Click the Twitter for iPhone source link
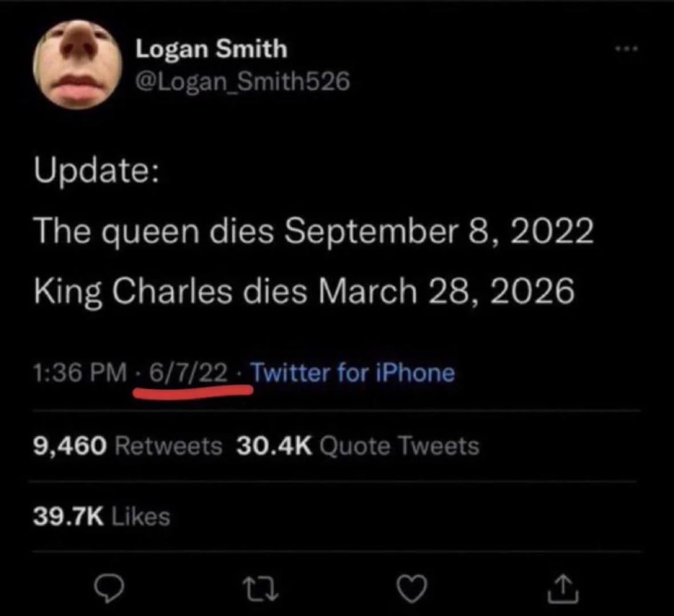Image resolution: width=674 pixels, height=616 pixels. tap(353, 373)
